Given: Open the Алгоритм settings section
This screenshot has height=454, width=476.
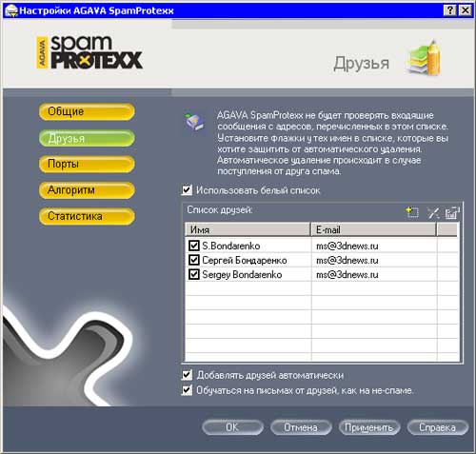Looking at the screenshot, I should 87,190.
